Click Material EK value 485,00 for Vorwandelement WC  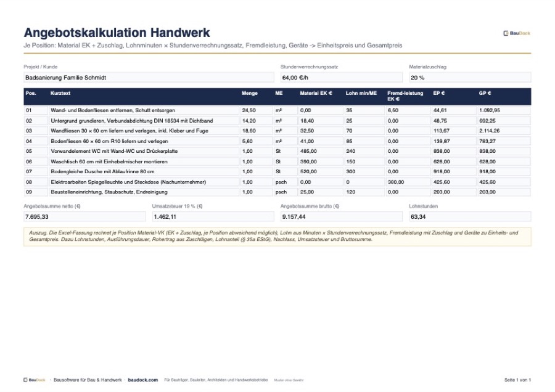coord(321,151)
